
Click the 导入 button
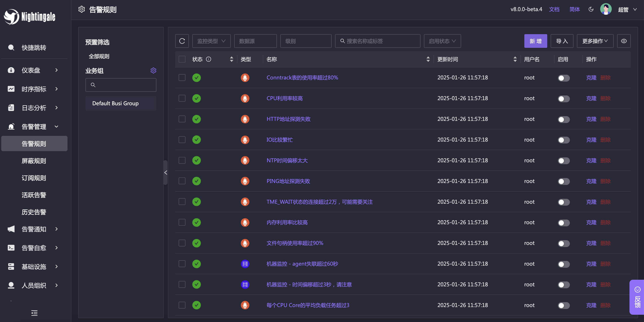(x=562, y=41)
